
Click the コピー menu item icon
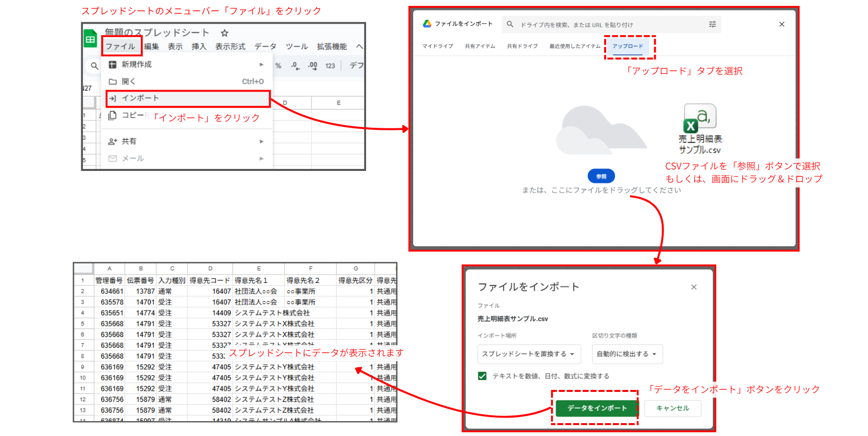[113, 115]
